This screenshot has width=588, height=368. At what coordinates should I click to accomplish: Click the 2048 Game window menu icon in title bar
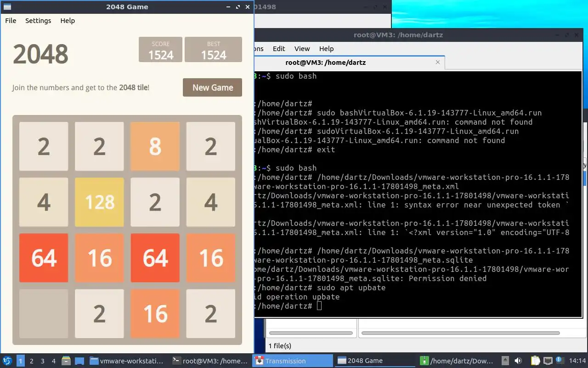tap(7, 7)
